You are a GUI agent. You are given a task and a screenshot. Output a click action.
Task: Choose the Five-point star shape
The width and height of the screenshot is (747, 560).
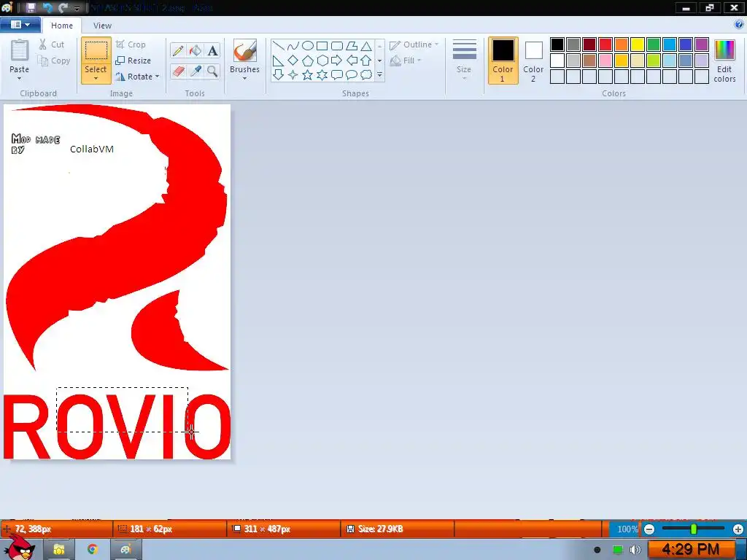pos(308,75)
